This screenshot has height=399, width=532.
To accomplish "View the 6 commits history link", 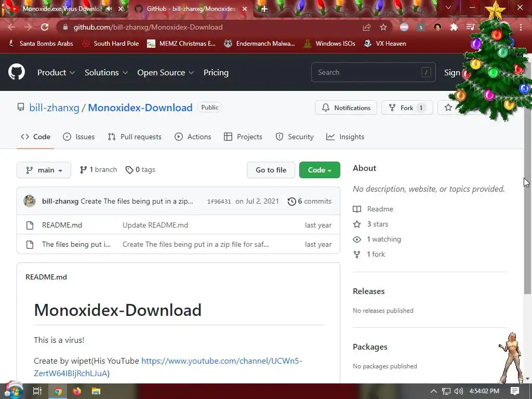I will tap(310, 201).
